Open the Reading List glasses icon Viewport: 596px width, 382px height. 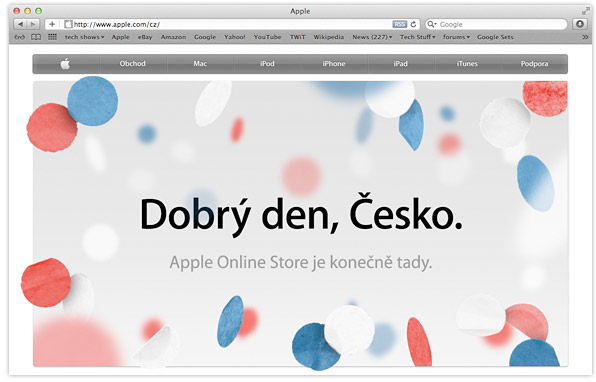click(x=19, y=37)
